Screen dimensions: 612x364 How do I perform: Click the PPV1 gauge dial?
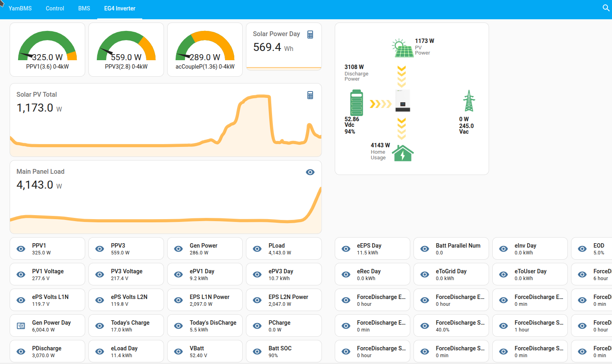[47, 47]
